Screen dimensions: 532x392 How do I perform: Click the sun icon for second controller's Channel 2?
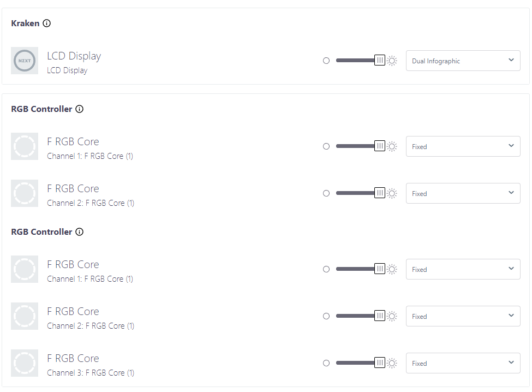(x=392, y=316)
